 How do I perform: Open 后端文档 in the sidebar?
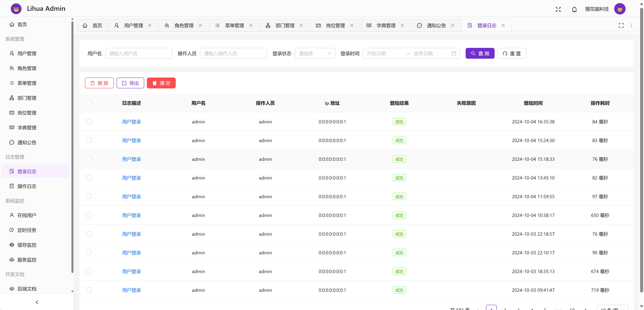[36, 289]
